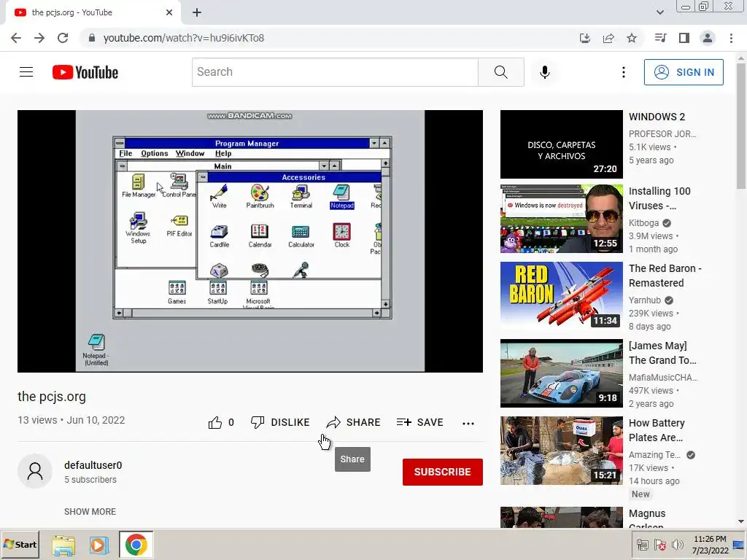747x560 pixels.
Task: Go forward with browser forward arrow
Action: [39, 38]
